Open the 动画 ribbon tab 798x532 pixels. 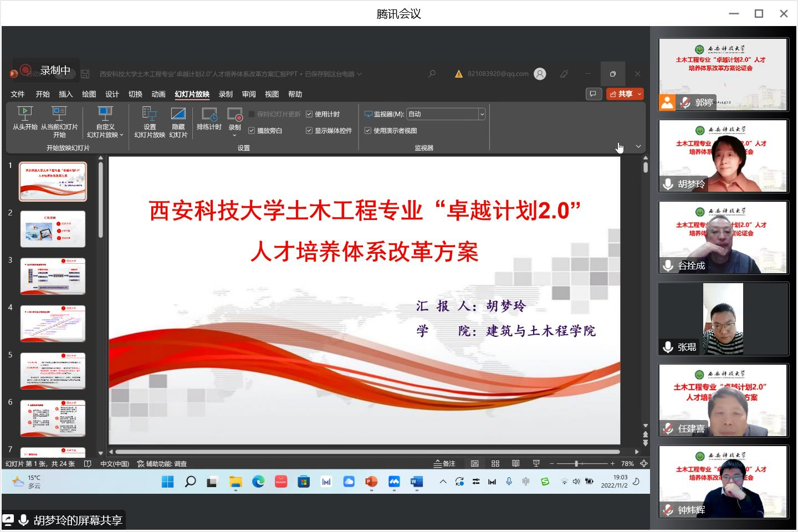[158, 94]
